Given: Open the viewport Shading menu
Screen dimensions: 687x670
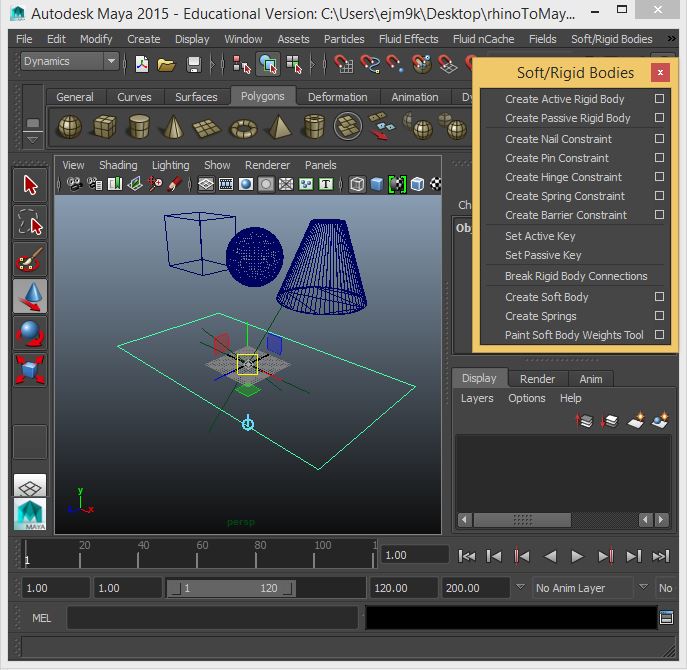Looking at the screenshot, I should [118, 165].
